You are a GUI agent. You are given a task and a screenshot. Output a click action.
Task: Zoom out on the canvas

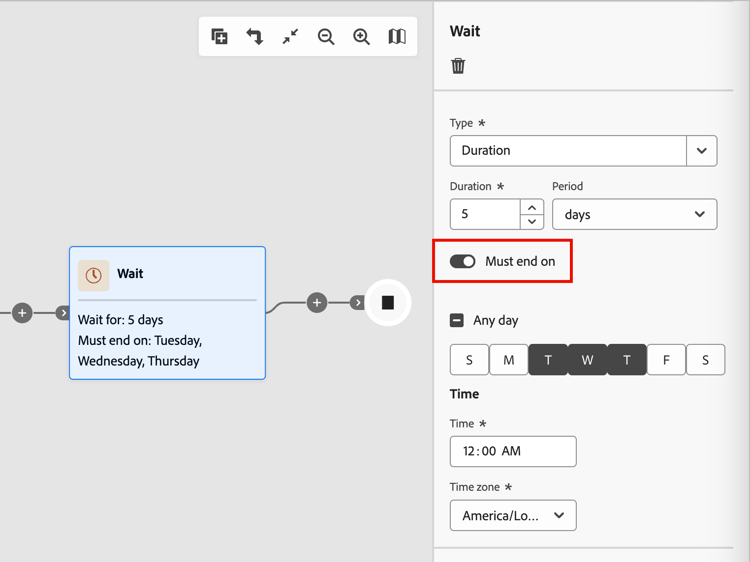(x=326, y=36)
